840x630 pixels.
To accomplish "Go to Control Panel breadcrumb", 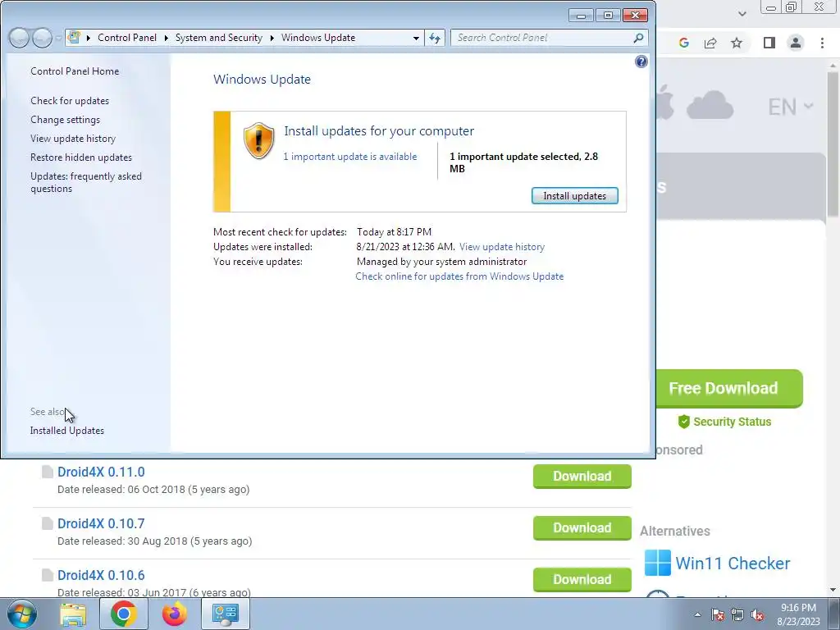I will (x=127, y=38).
